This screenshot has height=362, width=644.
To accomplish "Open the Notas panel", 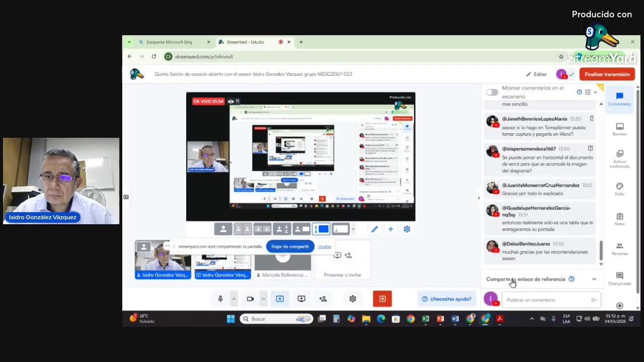I will pyautogui.click(x=619, y=219).
